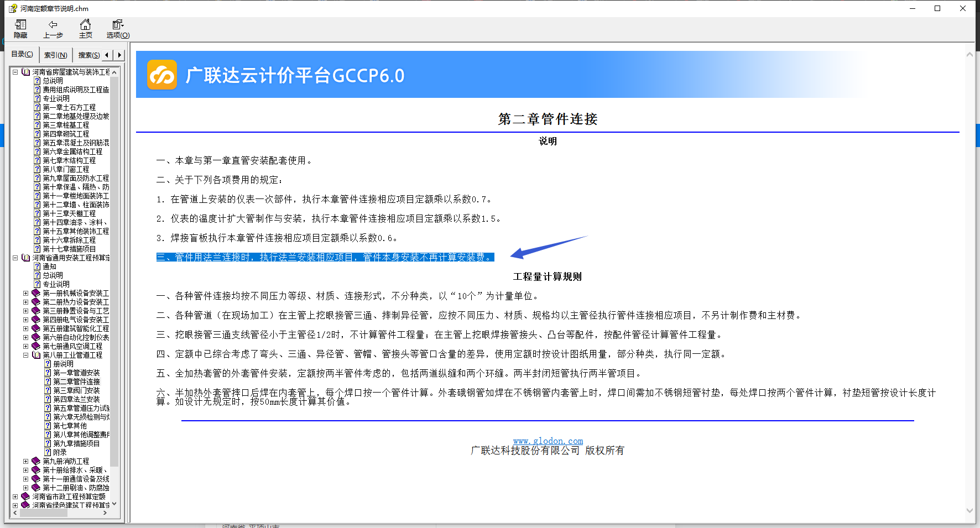Expand 第十册给排水、采暖 tree node
The width and height of the screenshot is (980, 528).
click(25, 470)
